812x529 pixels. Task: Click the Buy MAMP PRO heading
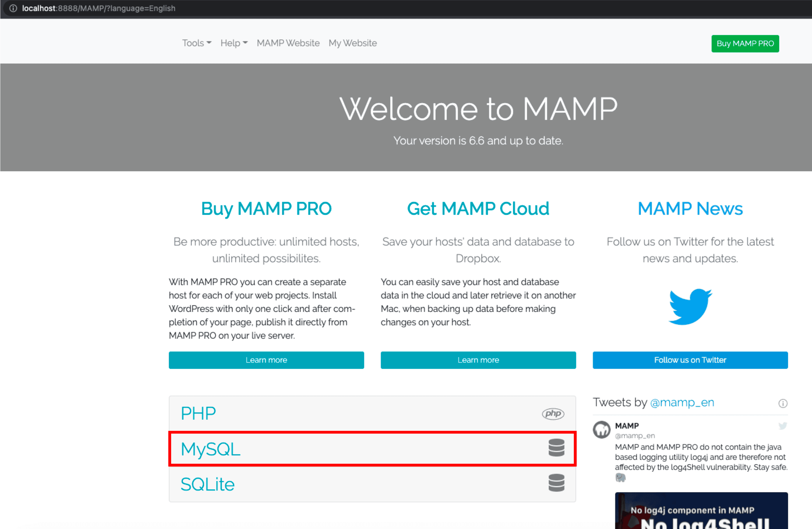coord(266,208)
